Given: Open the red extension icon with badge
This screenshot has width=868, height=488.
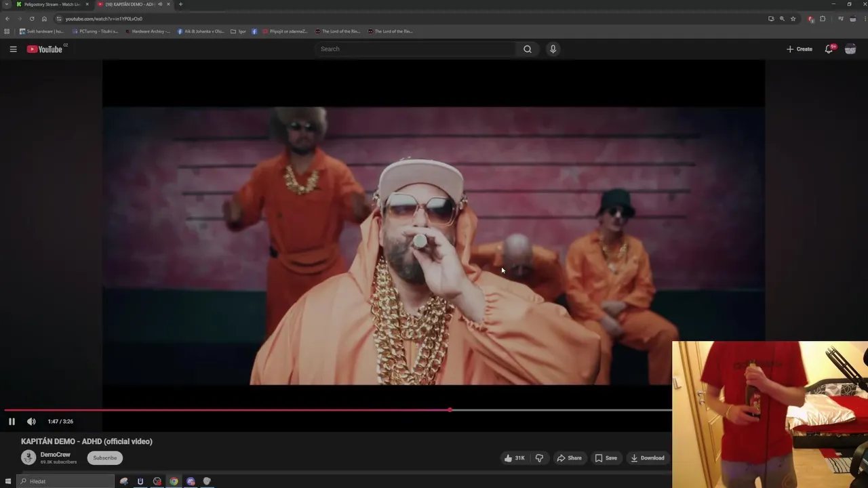Looking at the screenshot, I should point(811,19).
